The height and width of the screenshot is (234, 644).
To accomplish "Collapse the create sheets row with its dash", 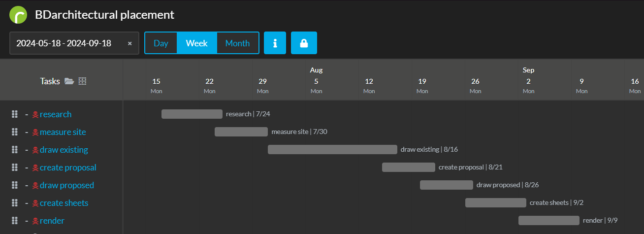I will 27,203.
